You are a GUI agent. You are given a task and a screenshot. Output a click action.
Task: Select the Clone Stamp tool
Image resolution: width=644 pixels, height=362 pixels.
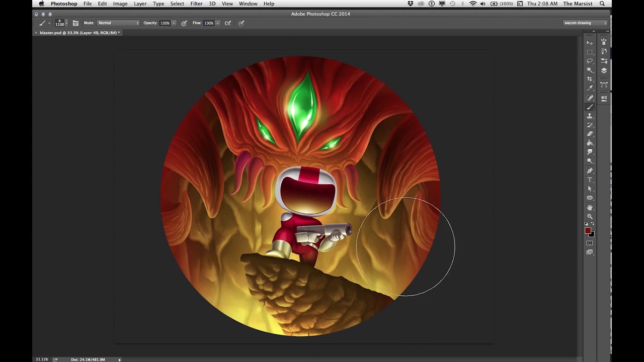coord(590,116)
